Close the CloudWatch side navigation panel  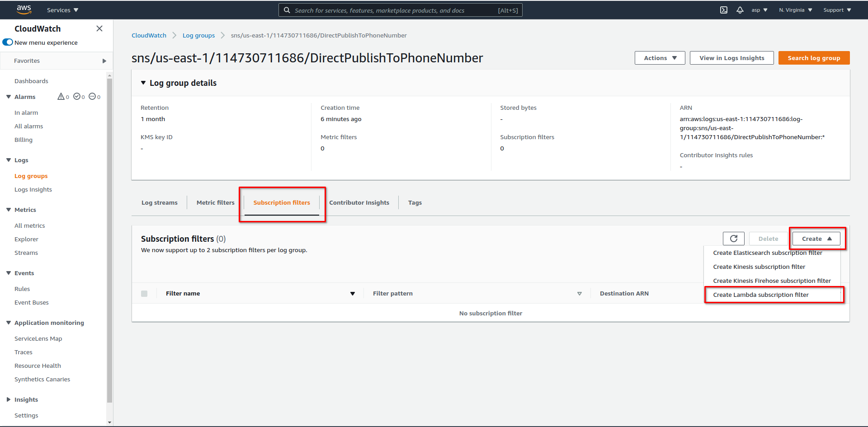pos(99,28)
